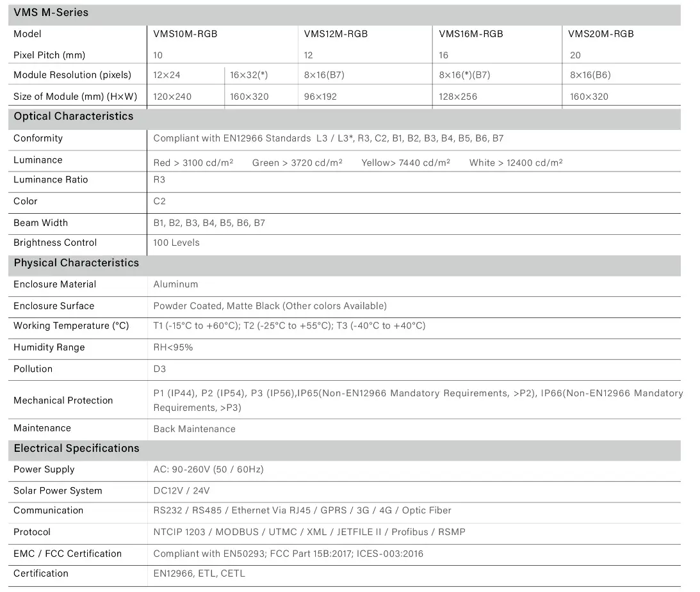The image size is (700, 592).
Task: Click the EN12966, ETL, CETL certification value
Action: click(x=199, y=573)
